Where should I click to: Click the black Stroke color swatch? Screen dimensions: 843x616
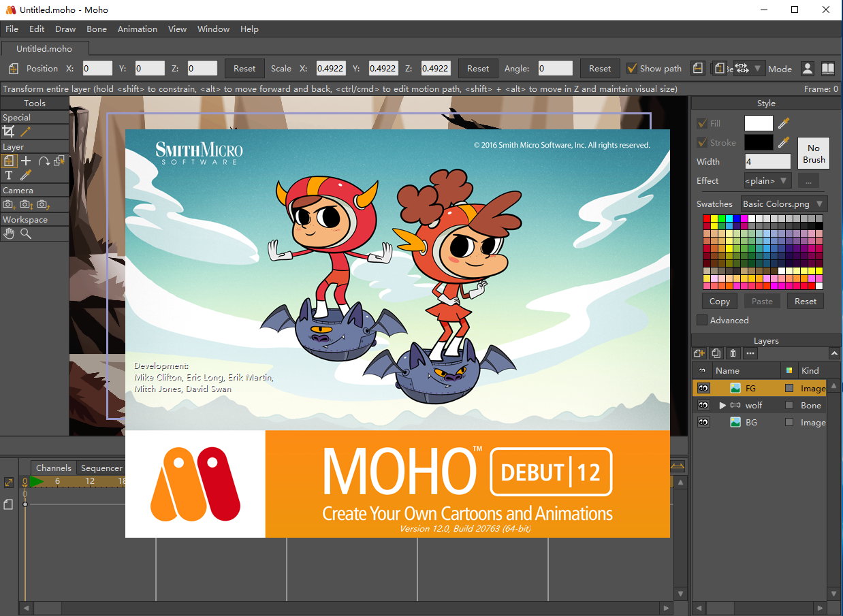click(759, 142)
